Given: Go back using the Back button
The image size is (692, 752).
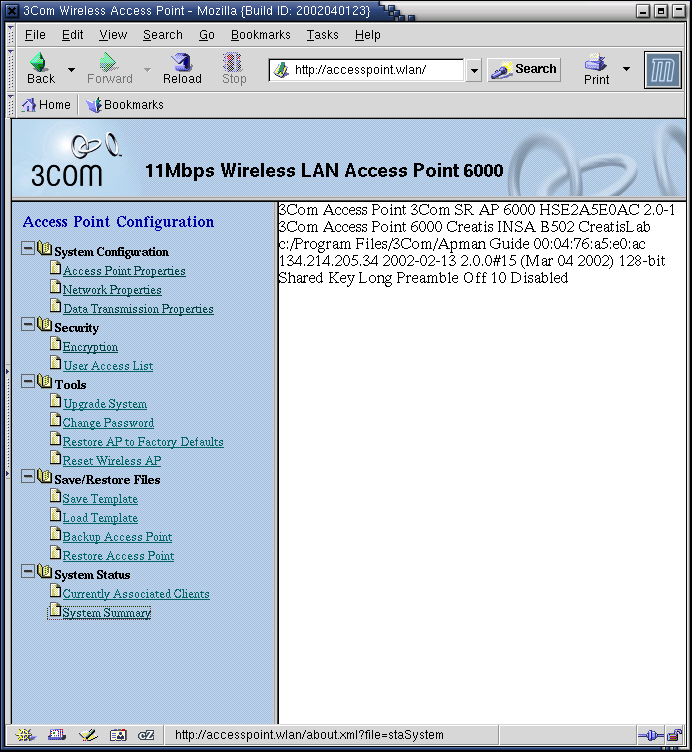Looking at the screenshot, I should click(41, 69).
